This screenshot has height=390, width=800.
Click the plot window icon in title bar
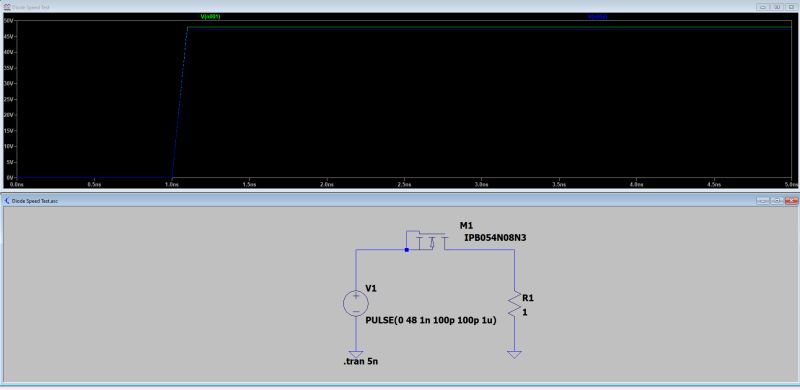click(7, 7)
